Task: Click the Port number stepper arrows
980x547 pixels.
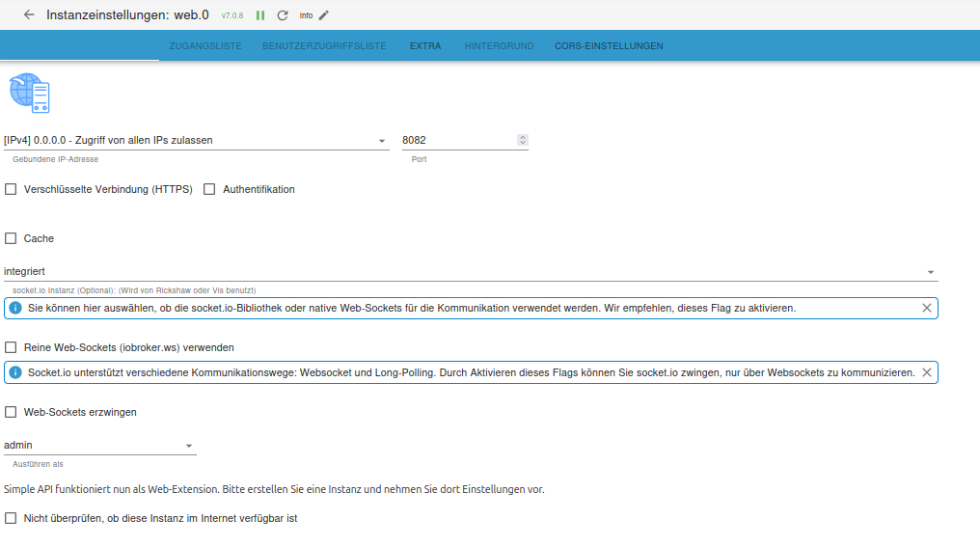Action: [523, 140]
